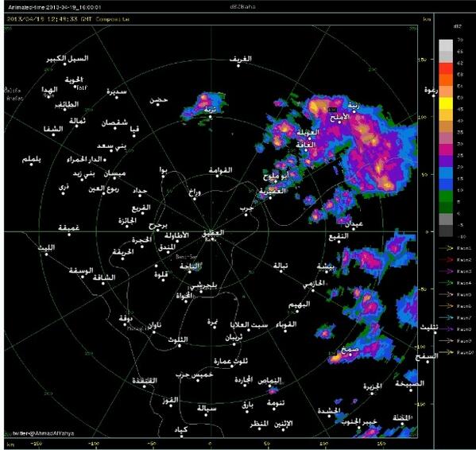This screenshot has height=450, width=476.
Task: Select the green Rain4 arrow icon
Action: [x=446, y=283]
